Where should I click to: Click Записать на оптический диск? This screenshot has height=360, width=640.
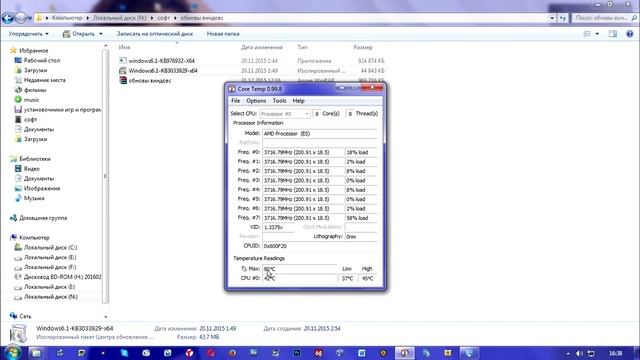click(155, 34)
